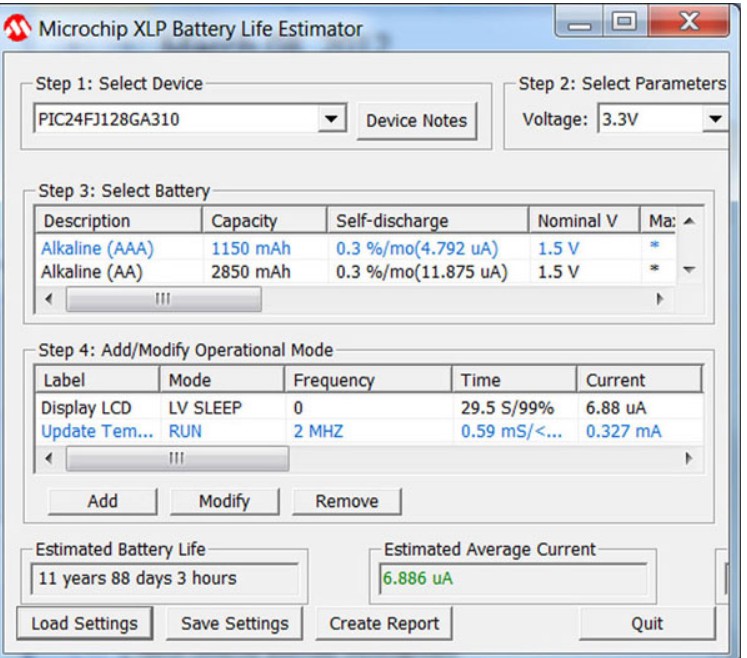Click the Current column header

pyautogui.click(x=639, y=380)
